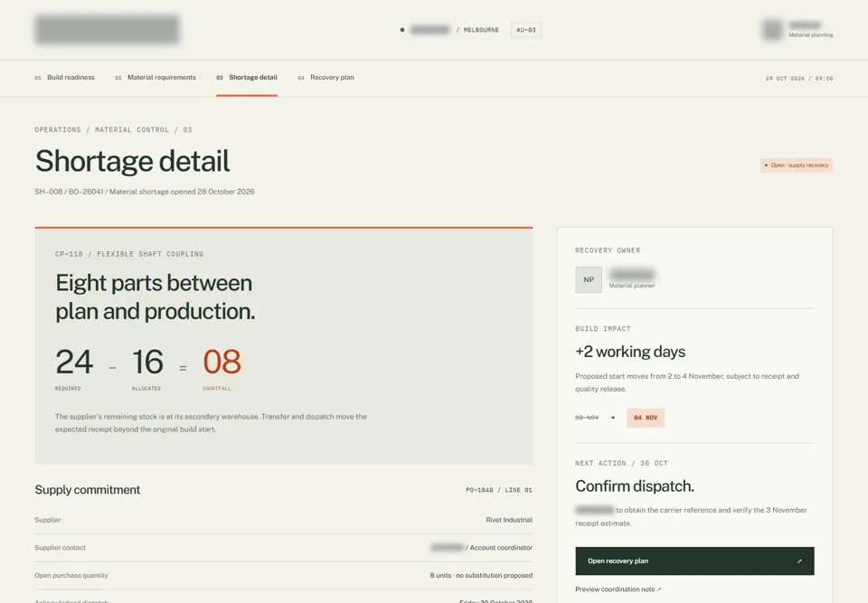Click the RECOVERY OWNER label
868x603 pixels.
608,250
